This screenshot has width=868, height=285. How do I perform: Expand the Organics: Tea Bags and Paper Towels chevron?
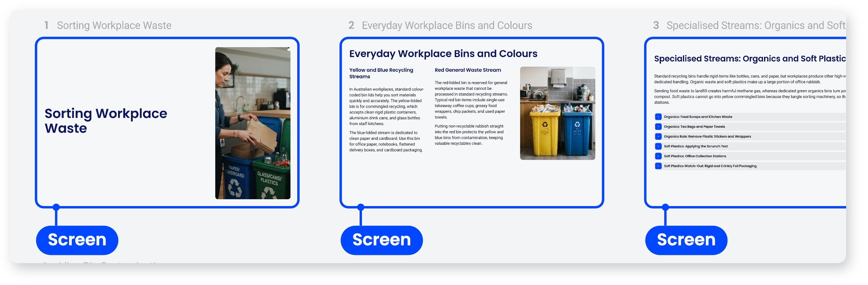[658, 127]
